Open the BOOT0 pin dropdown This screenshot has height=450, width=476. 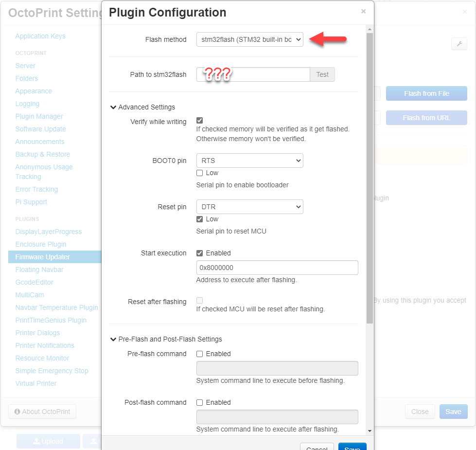(249, 161)
